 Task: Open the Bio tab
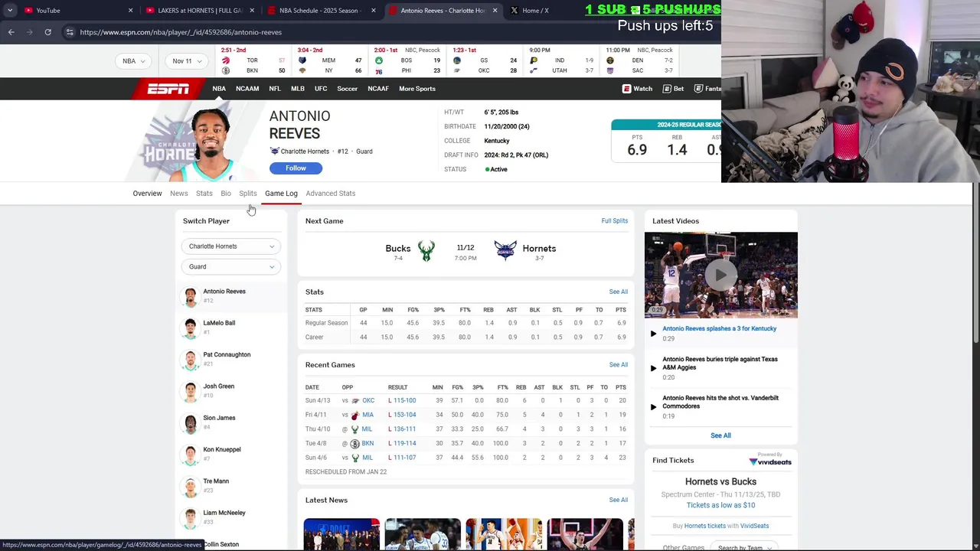(226, 194)
